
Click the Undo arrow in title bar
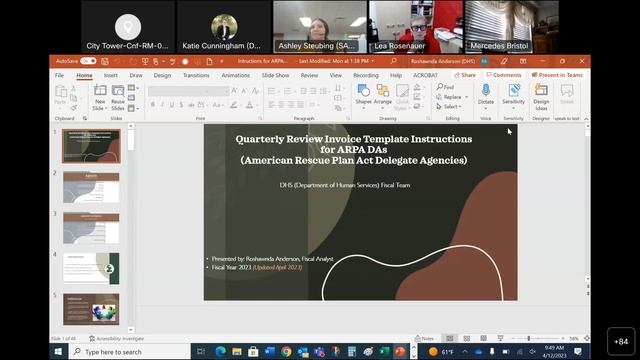coord(118,61)
